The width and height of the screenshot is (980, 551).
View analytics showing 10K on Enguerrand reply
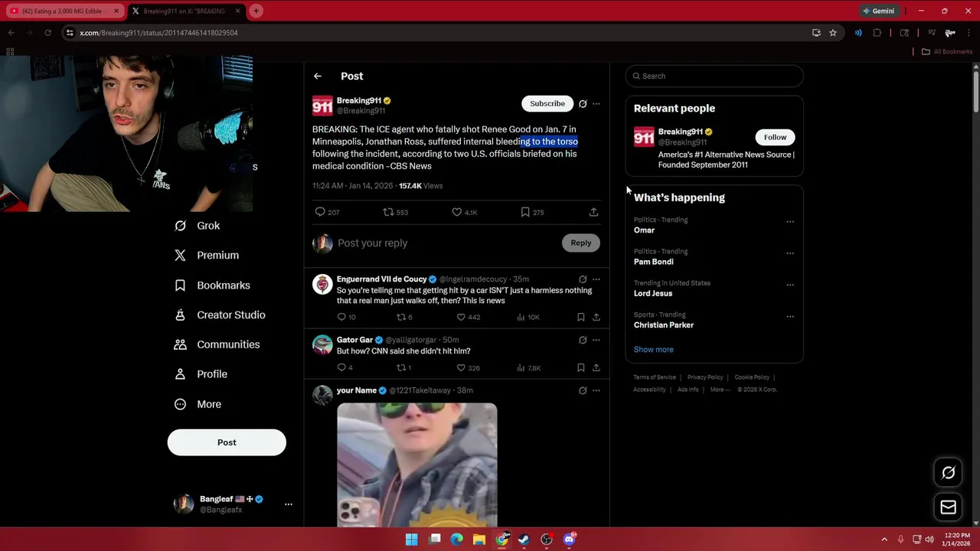(528, 317)
